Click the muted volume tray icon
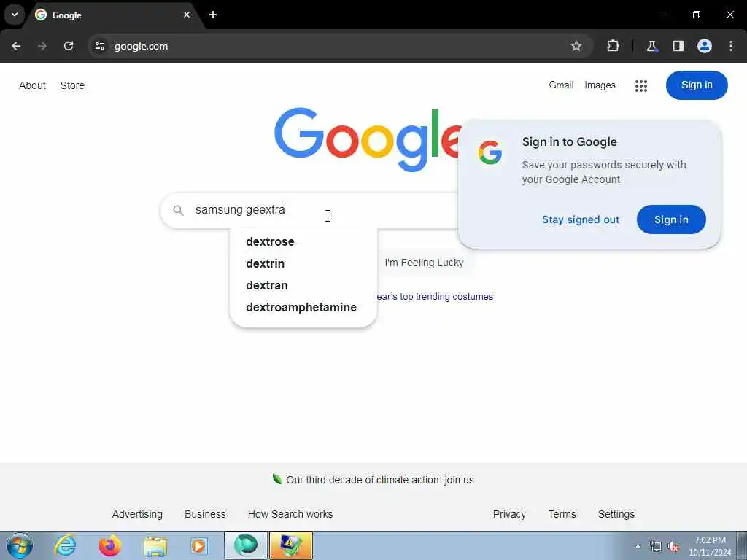Viewport: 747px width, 560px height. click(x=673, y=547)
